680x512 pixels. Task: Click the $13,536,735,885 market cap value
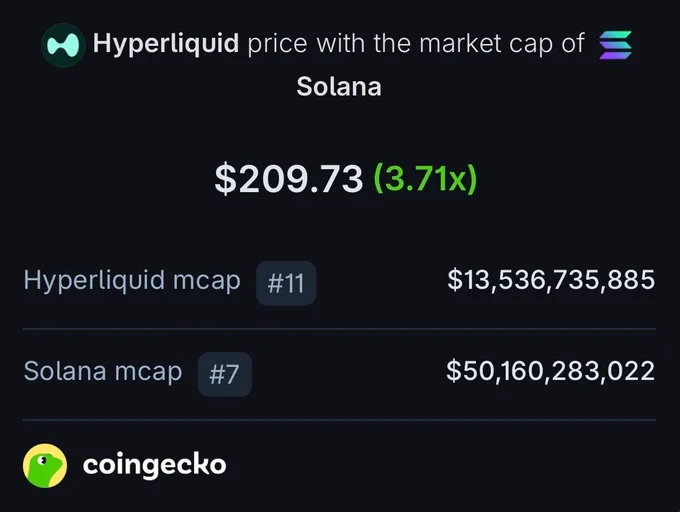point(551,280)
